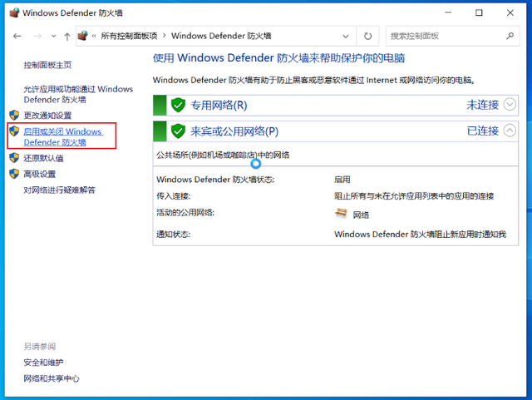The image size is (532, 400).
Task: Click the 传入连接 label
Action: 174,196
